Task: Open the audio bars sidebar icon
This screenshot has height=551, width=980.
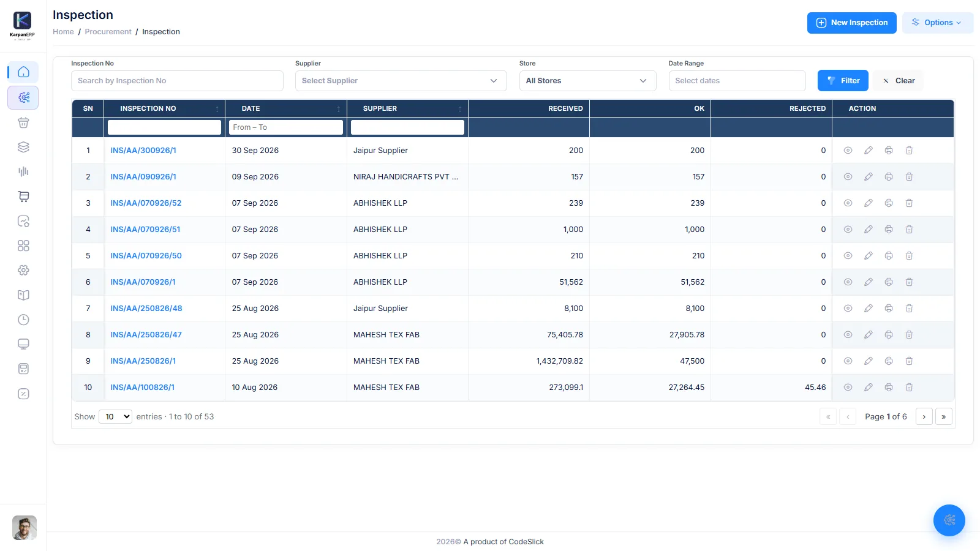Action: pyautogui.click(x=23, y=171)
